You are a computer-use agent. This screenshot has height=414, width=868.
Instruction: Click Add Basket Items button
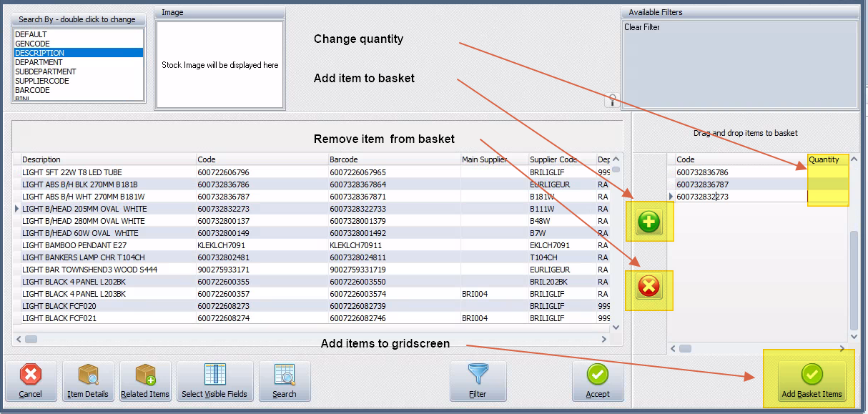point(812,381)
